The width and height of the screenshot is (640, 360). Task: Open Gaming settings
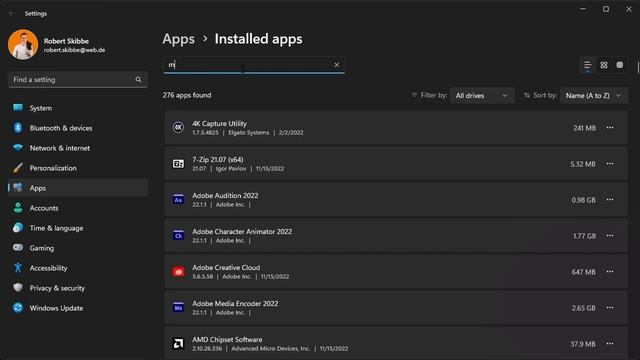[x=78, y=248]
